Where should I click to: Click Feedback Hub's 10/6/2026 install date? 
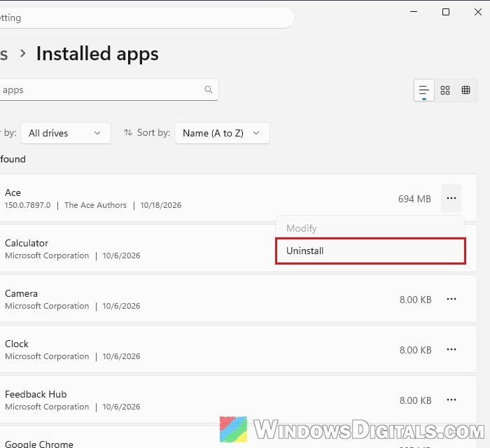121,407
